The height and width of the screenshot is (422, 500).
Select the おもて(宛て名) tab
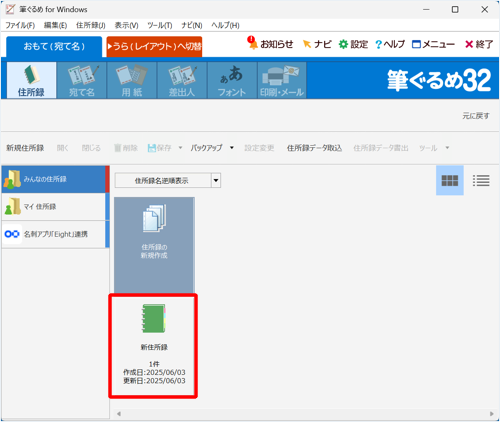pos(54,47)
